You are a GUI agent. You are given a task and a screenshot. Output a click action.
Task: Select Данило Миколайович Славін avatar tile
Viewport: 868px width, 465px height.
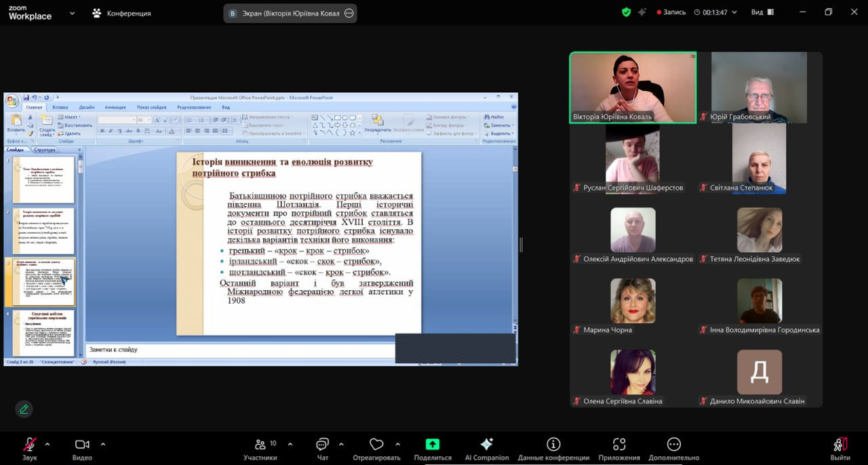pos(759,373)
